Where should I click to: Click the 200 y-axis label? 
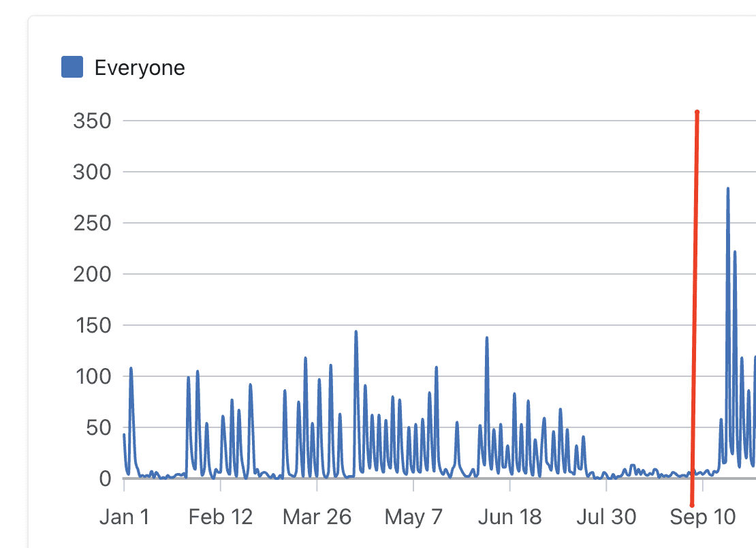click(92, 274)
